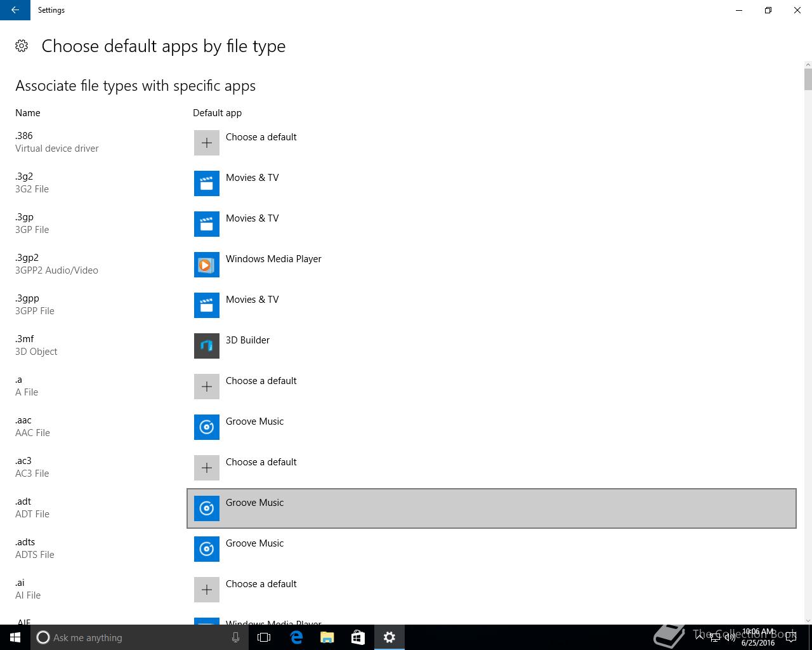
Task: Choose a default app for .a files
Action: [261, 381]
